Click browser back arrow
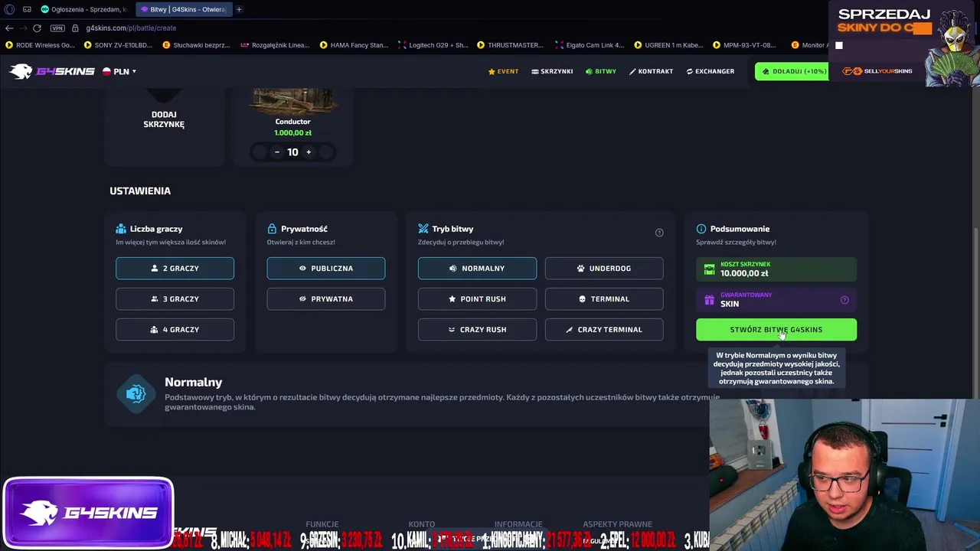This screenshot has width=980, height=551. click(9, 28)
